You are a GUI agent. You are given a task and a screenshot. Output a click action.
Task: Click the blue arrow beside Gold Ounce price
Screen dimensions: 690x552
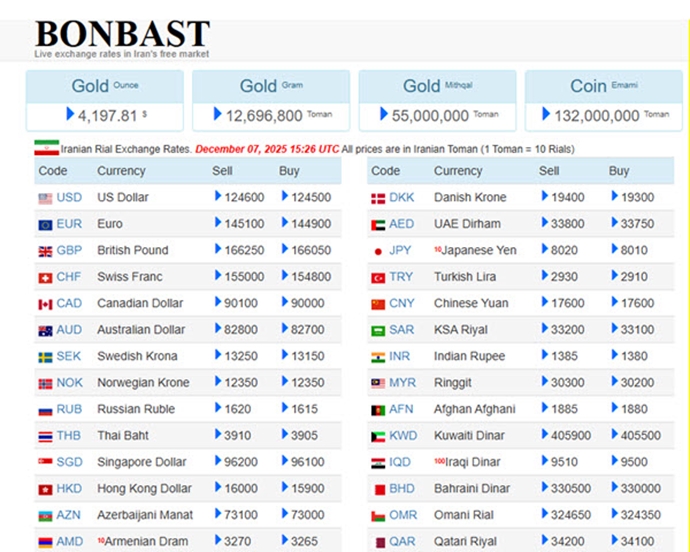(70, 114)
